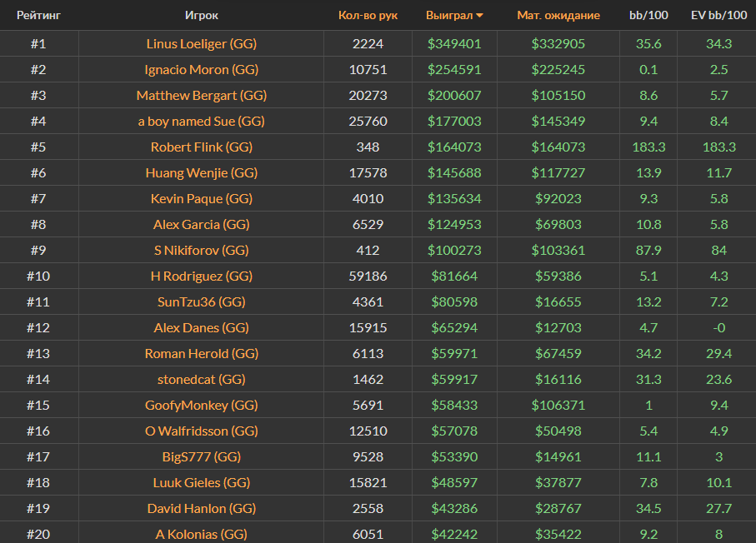Viewport: 756px width, 543px height.
Task: Click the EV bb/100 column header
Action: point(718,15)
